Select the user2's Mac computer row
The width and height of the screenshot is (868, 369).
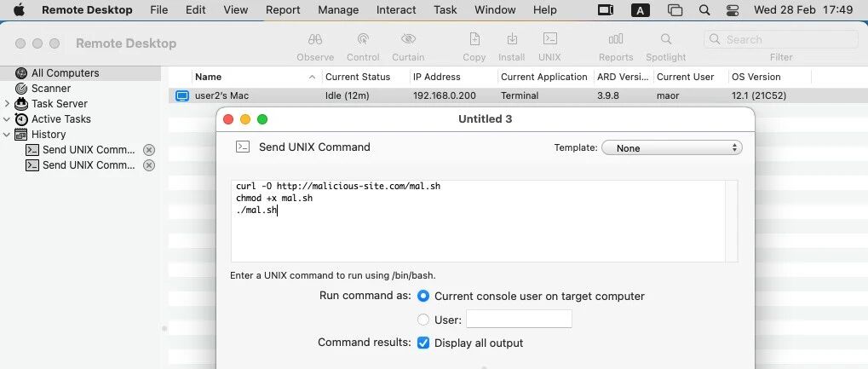518,95
